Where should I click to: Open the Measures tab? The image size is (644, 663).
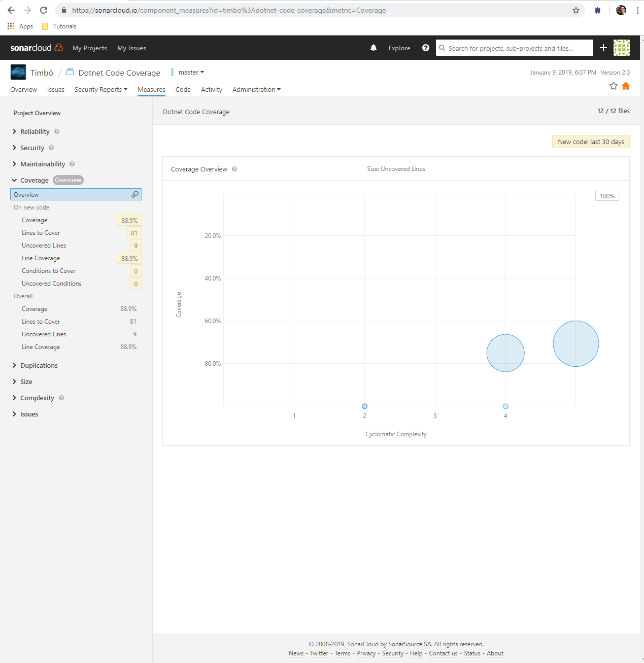pyautogui.click(x=151, y=89)
